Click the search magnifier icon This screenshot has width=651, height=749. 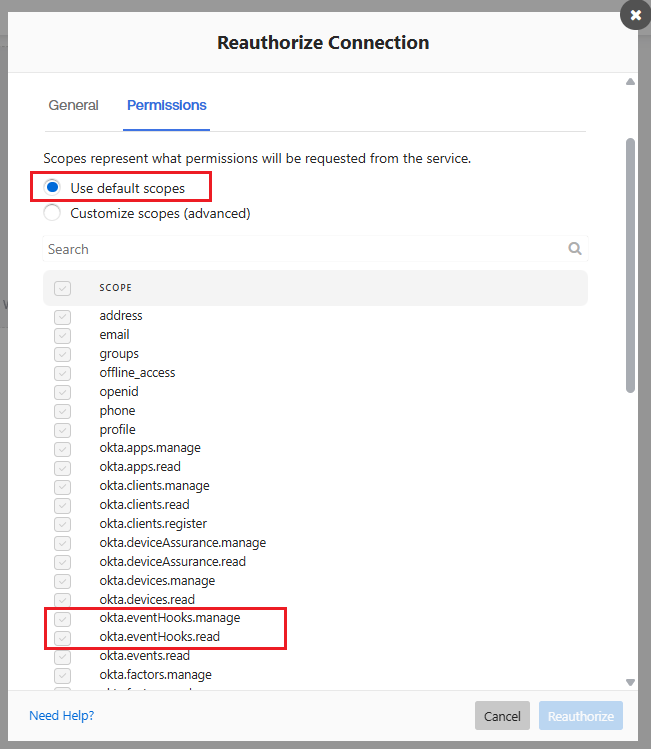(x=575, y=248)
